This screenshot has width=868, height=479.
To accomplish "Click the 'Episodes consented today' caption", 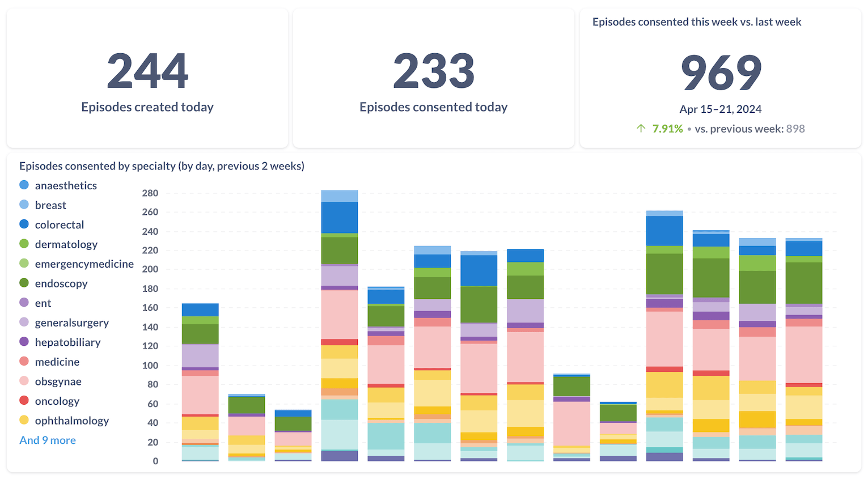I will coord(434,107).
